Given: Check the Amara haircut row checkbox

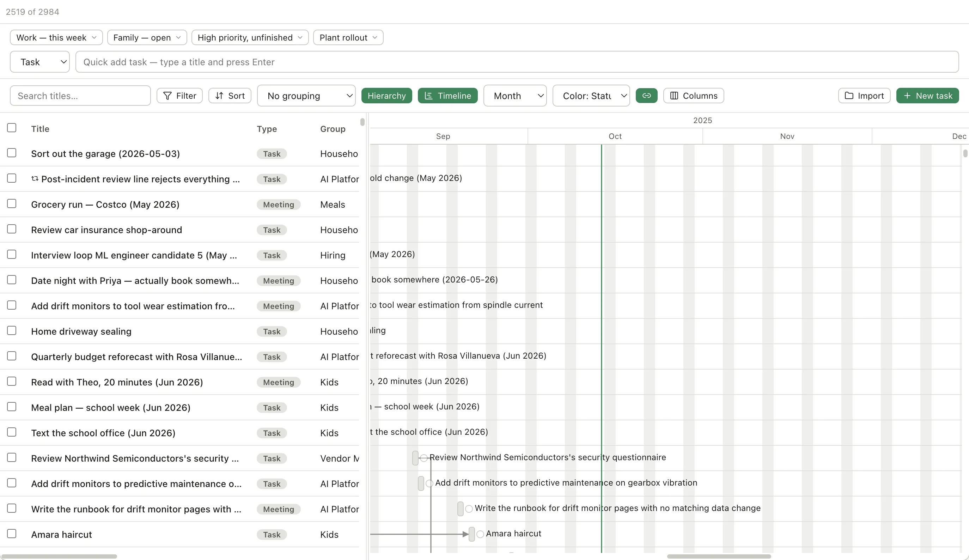Looking at the screenshot, I should [x=12, y=534].
